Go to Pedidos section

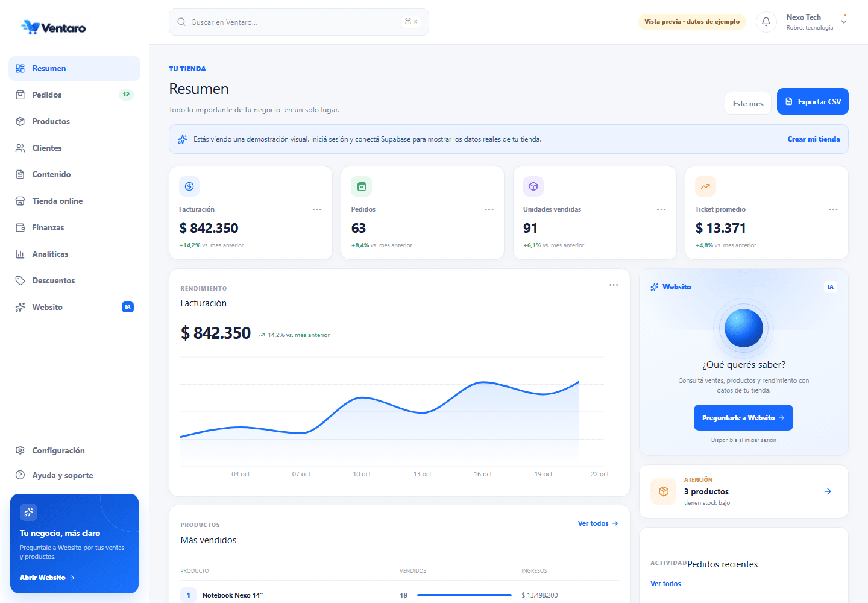(75, 95)
